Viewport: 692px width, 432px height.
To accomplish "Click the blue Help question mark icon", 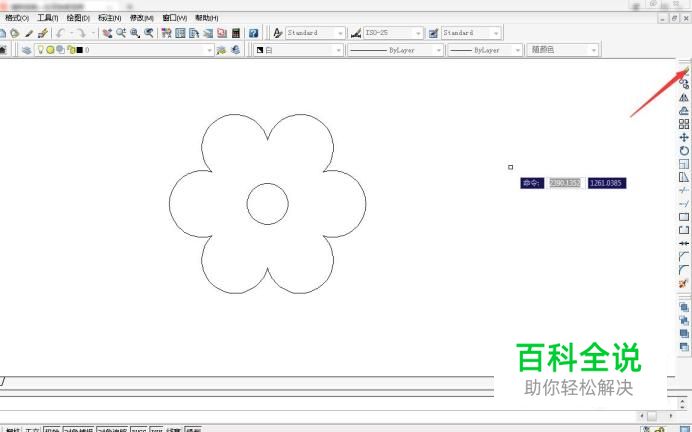I will tap(253, 33).
